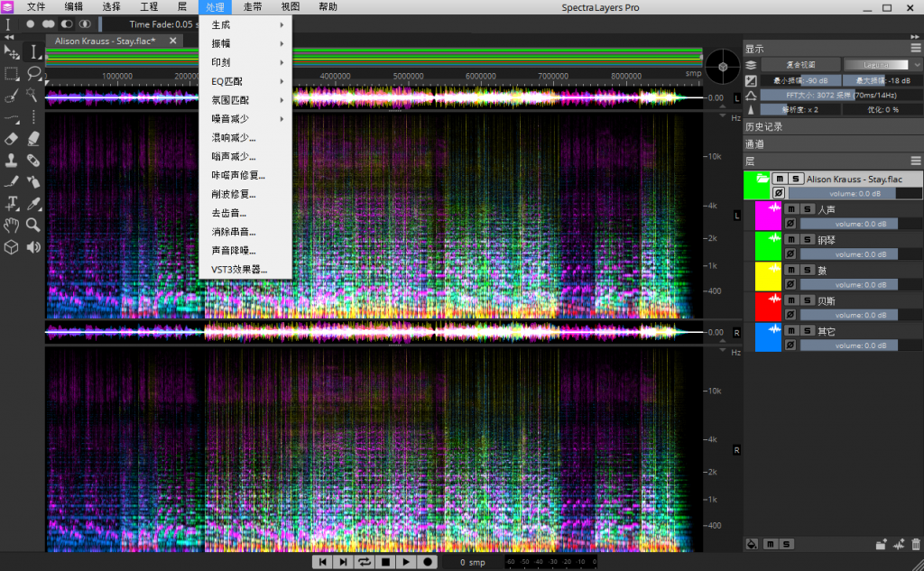Image resolution: width=924 pixels, height=571 pixels.
Task: Choose the frequency curve selection tool
Action: coord(11,117)
